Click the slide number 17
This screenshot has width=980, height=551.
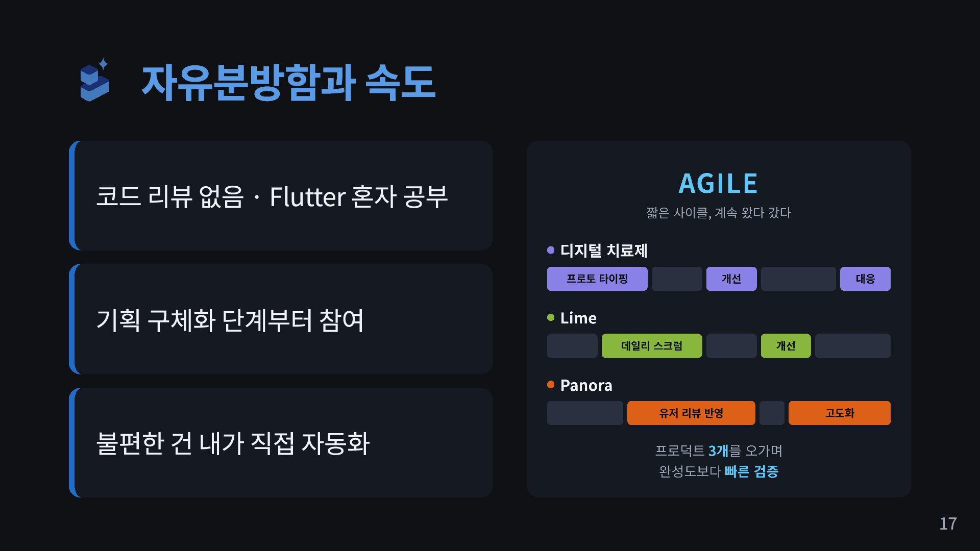[x=948, y=523]
